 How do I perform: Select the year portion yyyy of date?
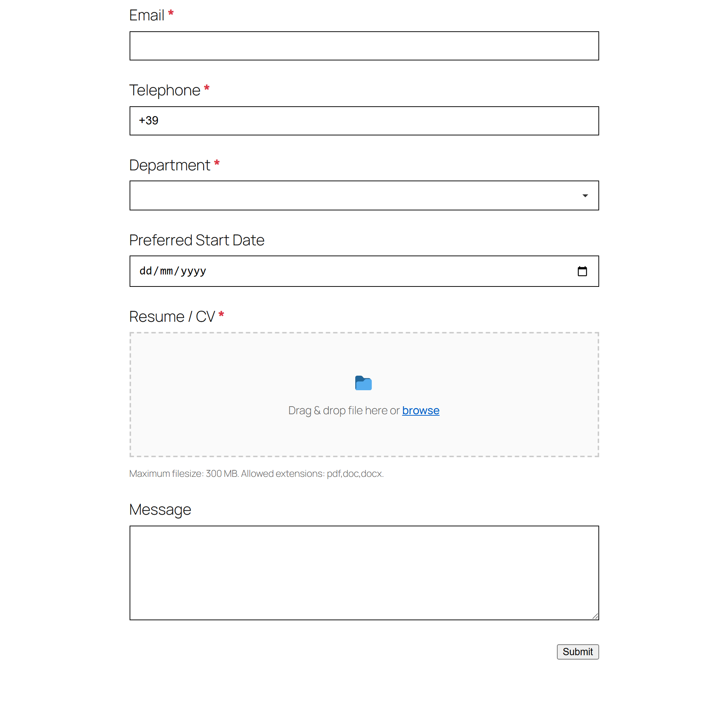pyautogui.click(x=193, y=271)
